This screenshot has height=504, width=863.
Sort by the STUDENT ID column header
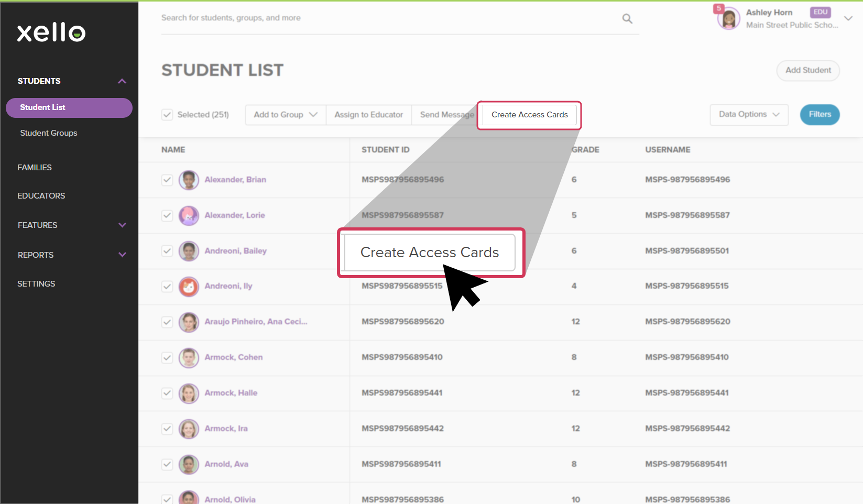pyautogui.click(x=386, y=150)
